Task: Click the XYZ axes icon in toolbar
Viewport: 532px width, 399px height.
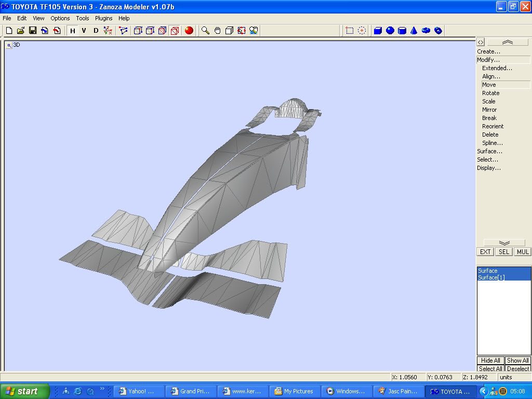Action: (x=108, y=31)
